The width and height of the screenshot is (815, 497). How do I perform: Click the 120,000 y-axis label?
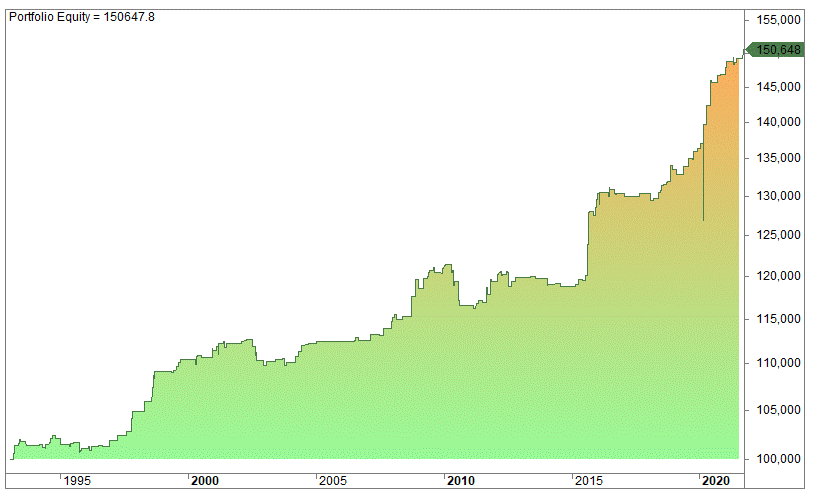click(x=778, y=276)
